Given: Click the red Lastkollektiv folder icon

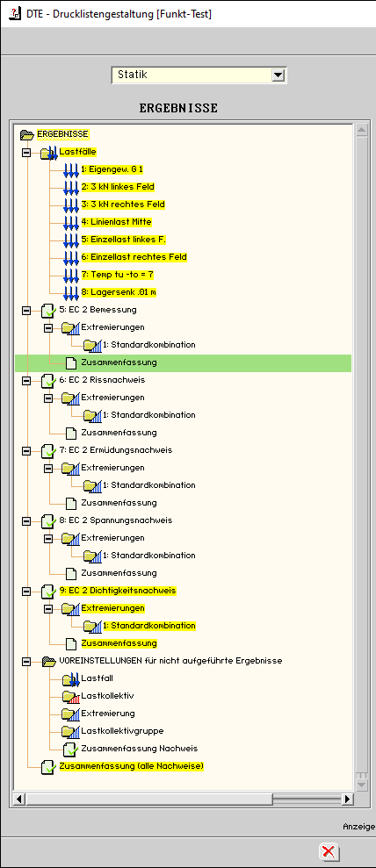Looking at the screenshot, I should click(x=71, y=696).
